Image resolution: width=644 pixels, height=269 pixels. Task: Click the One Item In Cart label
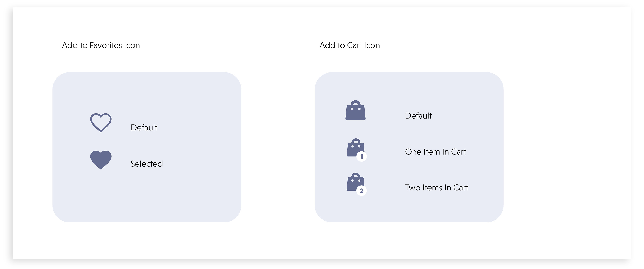click(x=435, y=152)
